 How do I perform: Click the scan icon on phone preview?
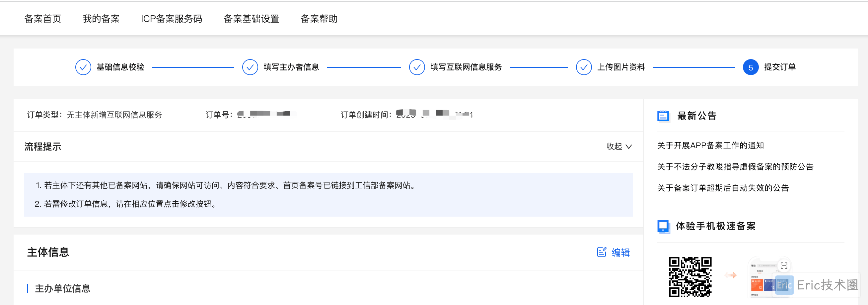pyautogui.click(x=784, y=266)
